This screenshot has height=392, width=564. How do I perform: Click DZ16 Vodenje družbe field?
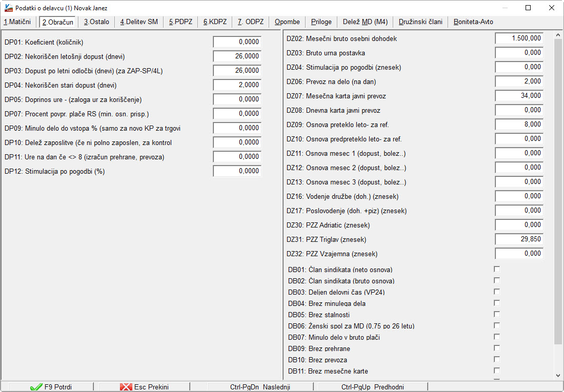519,196
